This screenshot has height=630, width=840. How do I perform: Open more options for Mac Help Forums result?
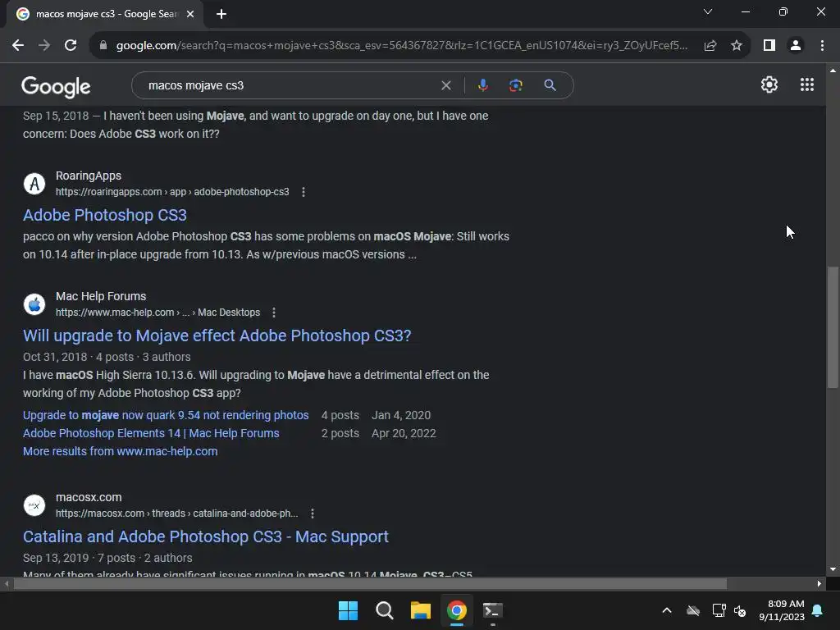coord(274,313)
